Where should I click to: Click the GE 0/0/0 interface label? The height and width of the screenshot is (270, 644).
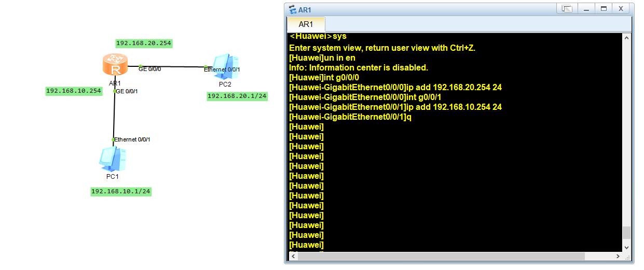click(149, 69)
